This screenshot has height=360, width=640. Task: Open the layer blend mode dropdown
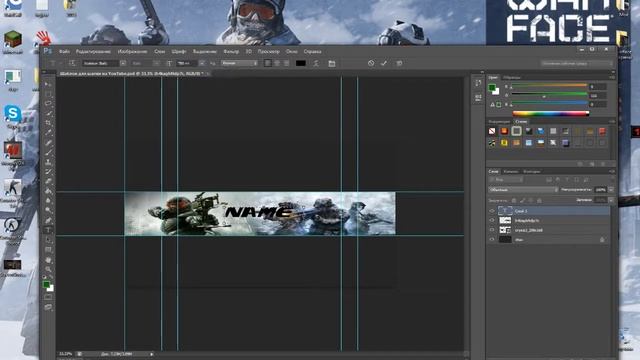click(524, 190)
